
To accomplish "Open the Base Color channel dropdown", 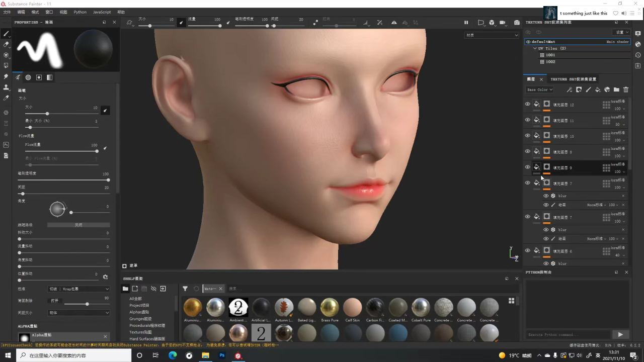I will [539, 89].
